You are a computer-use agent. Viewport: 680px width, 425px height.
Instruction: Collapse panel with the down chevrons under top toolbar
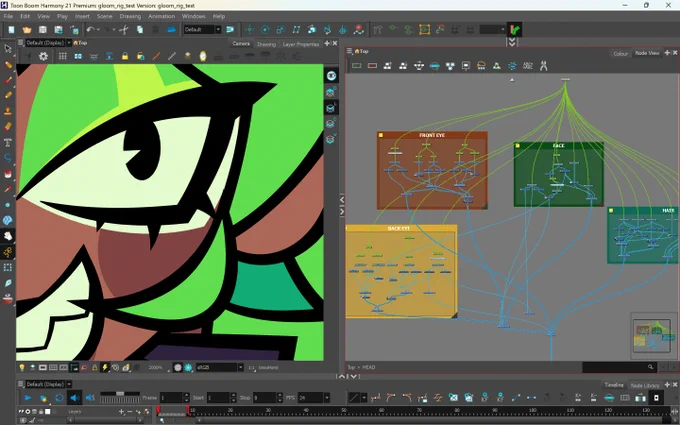click(512, 42)
